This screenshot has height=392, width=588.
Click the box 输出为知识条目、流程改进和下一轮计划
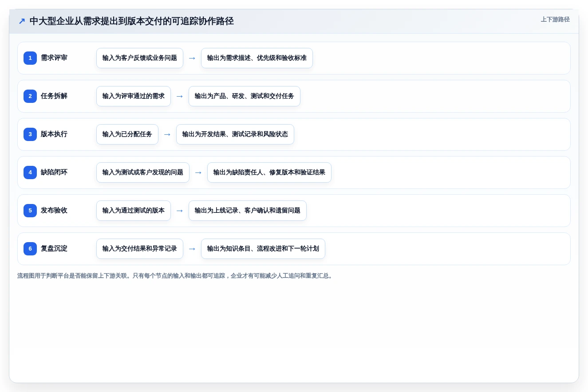[x=263, y=249]
